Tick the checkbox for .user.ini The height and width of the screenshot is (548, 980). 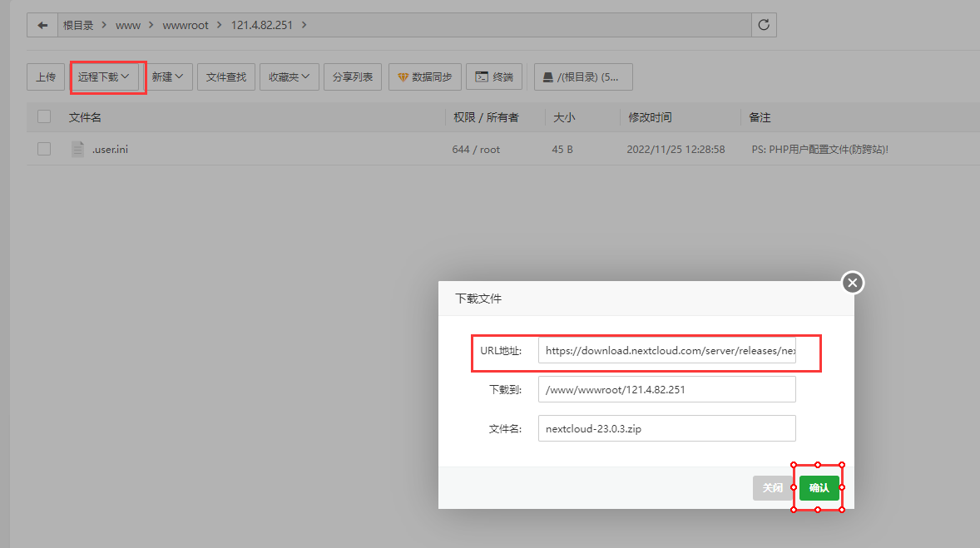[44, 149]
